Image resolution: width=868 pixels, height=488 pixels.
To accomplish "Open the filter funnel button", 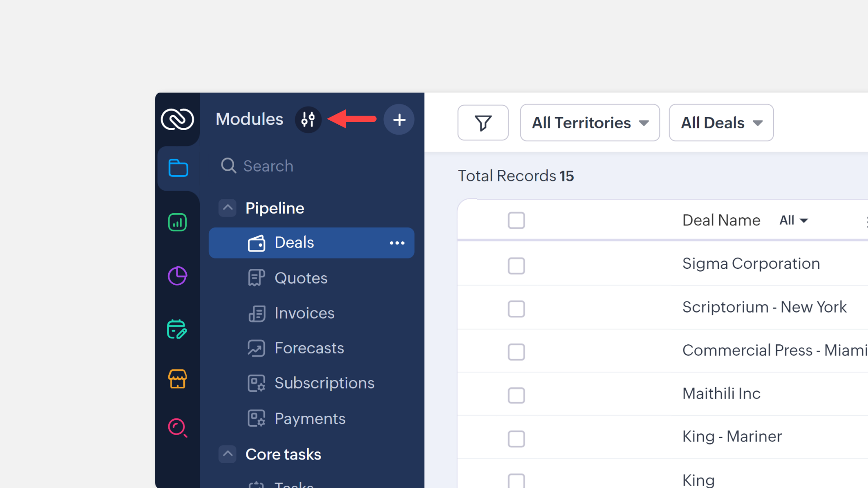I will (x=483, y=123).
